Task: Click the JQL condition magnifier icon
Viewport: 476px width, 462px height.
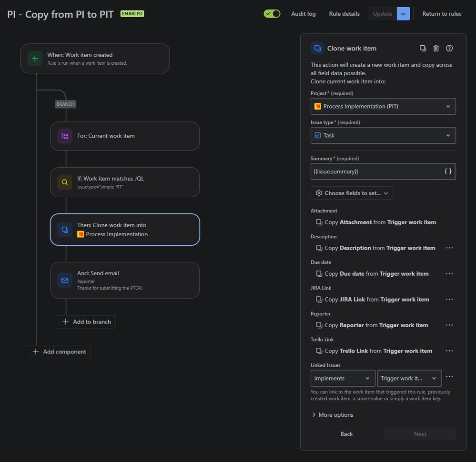Action: tap(65, 182)
